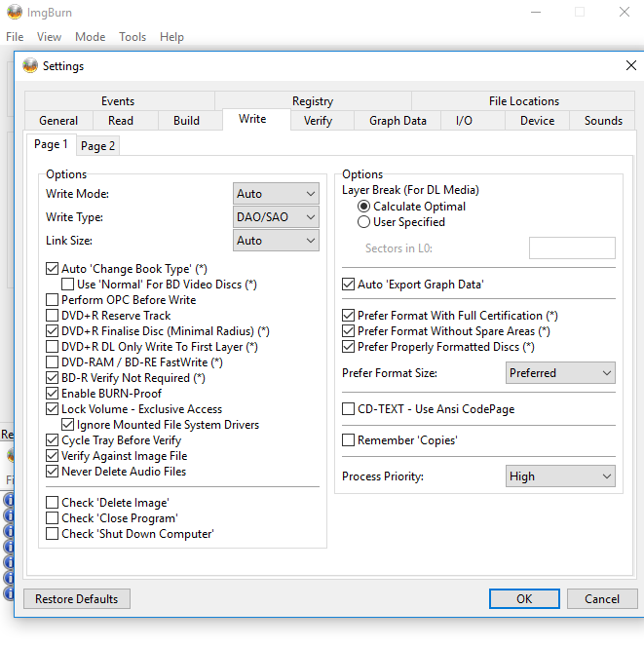The height and width of the screenshot is (647, 644).
Task: Switch to the Device tab
Action: coord(537,121)
